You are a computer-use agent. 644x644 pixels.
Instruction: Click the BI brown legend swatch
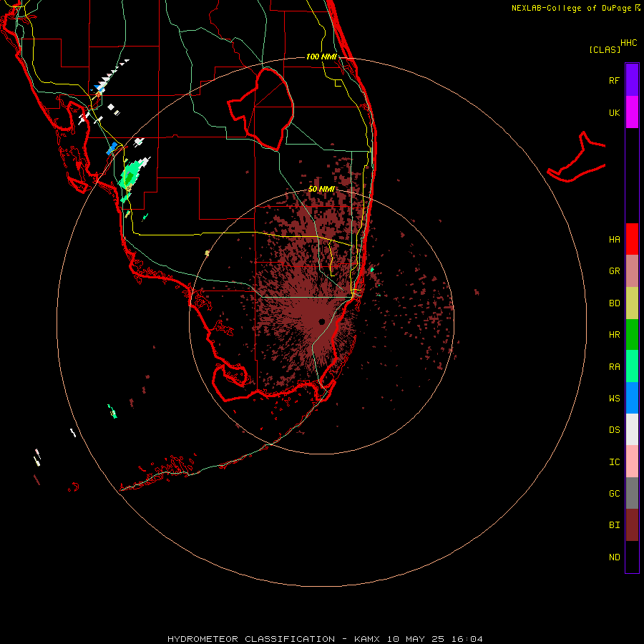pos(632,525)
